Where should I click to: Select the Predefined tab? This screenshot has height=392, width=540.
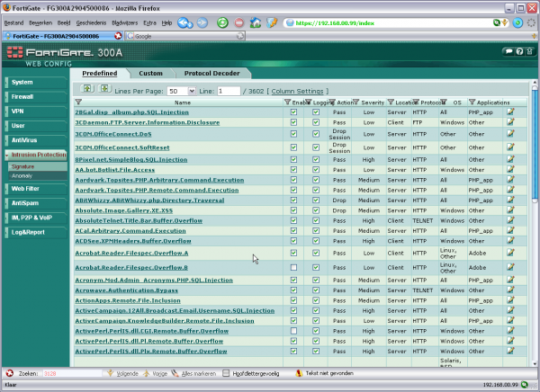pyautogui.click(x=100, y=74)
